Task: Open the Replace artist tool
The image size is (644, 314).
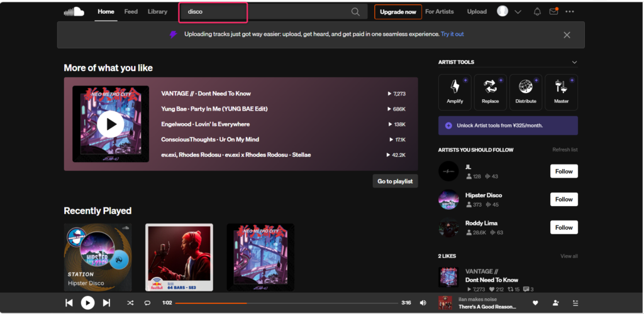Action: click(x=490, y=92)
